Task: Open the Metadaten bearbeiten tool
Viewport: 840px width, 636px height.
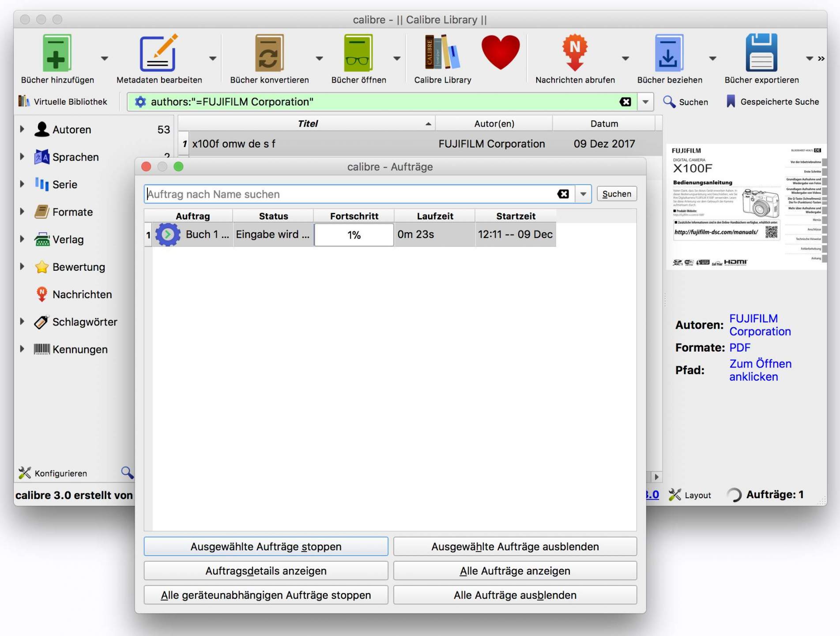Action: point(158,53)
